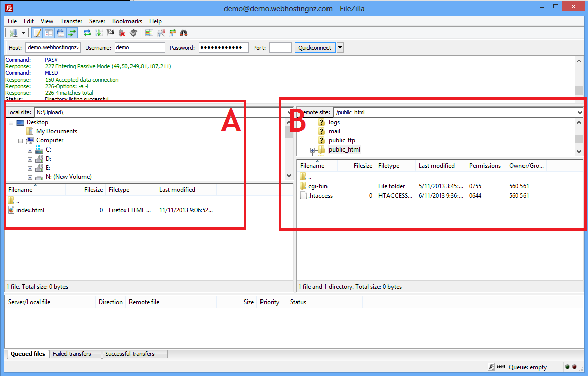The width and height of the screenshot is (588, 376).
Task: Open the Remote site path dropdown
Action: pos(580,112)
